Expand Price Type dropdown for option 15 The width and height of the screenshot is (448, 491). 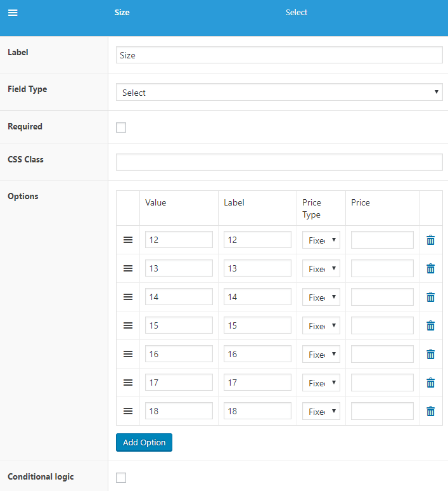pos(321,325)
